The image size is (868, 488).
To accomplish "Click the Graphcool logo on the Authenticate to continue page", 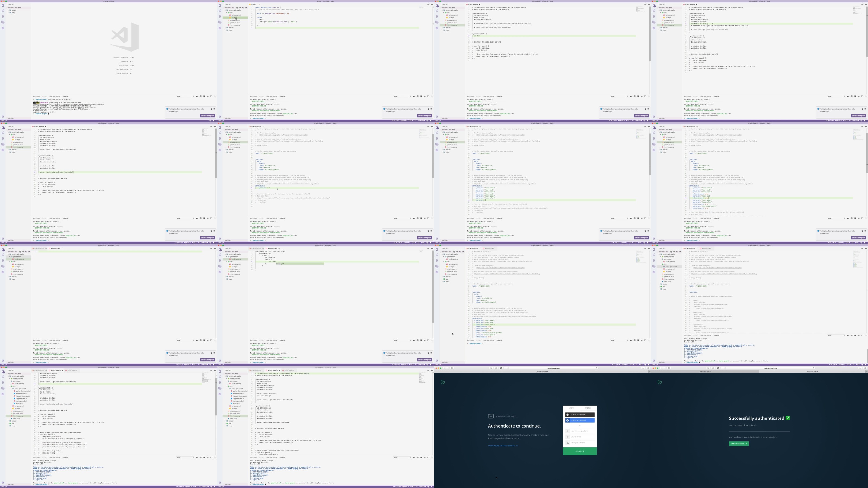I will click(x=443, y=382).
